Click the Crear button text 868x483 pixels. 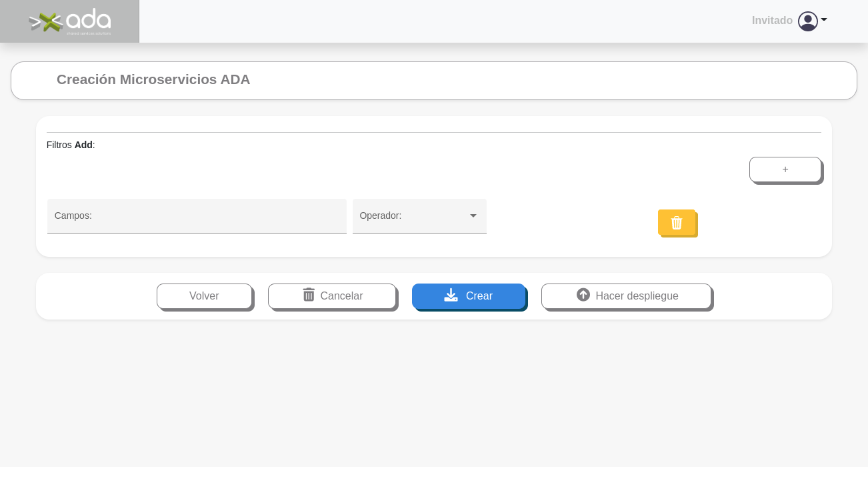479,296
